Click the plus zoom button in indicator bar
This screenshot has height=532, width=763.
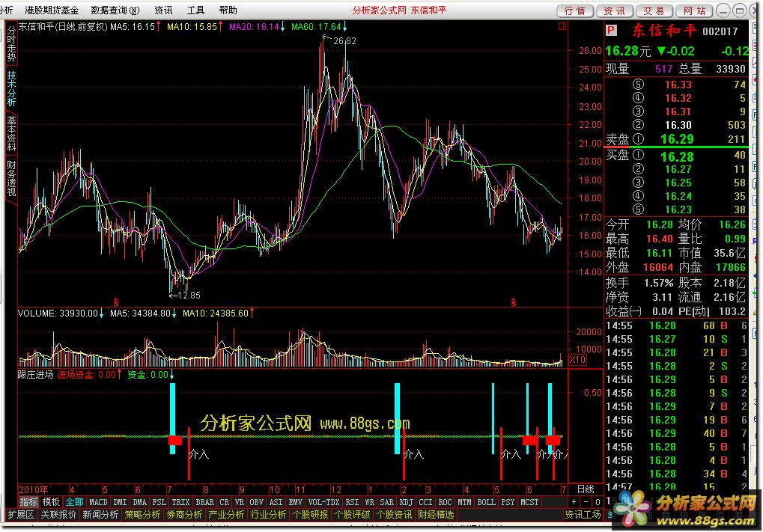574,502
